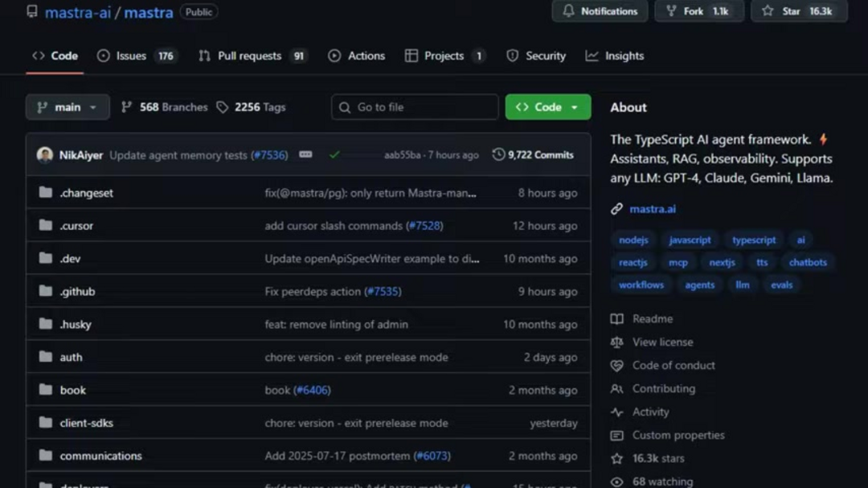Screen dimensions: 868x488
Task: Click the green commit status checkmark icon
Action: pyautogui.click(x=334, y=155)
